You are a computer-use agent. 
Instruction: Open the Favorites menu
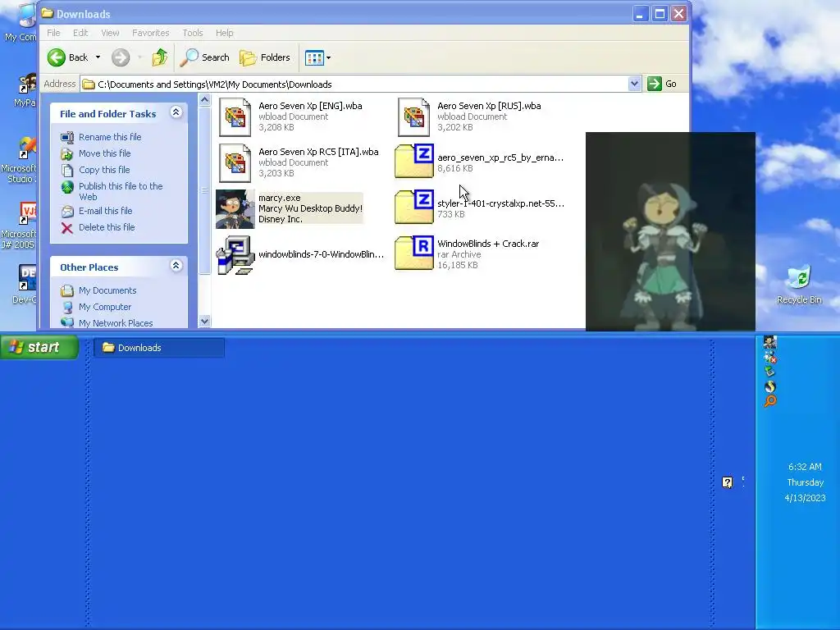click(x=151, y=33)
